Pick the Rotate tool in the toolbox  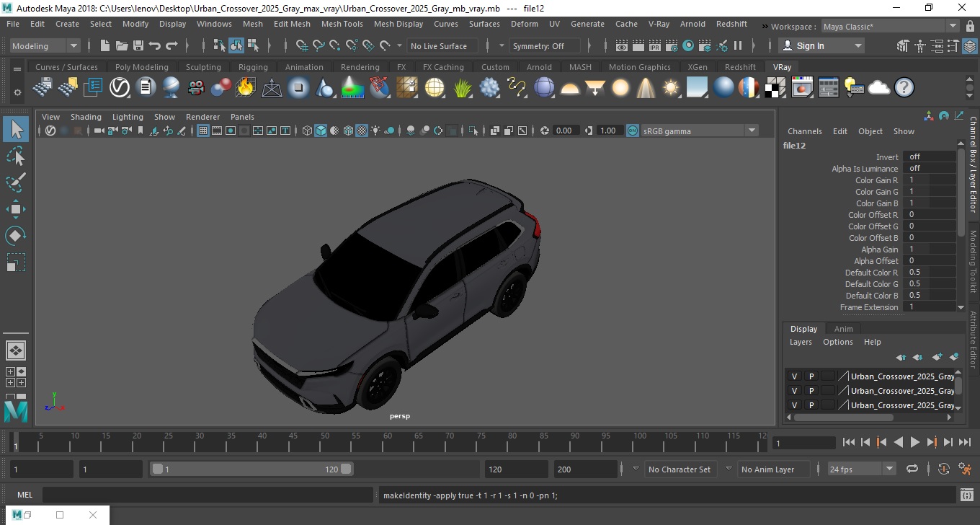click(x=16, y=236)
